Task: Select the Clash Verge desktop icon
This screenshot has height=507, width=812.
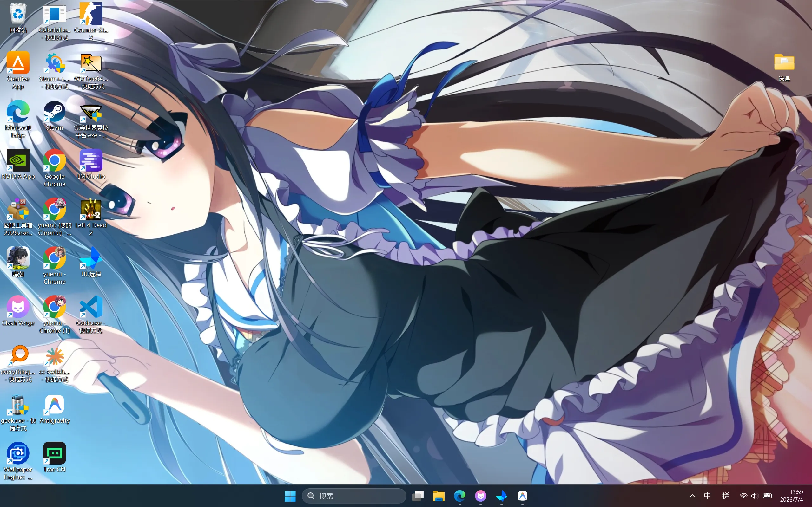Action: coord(18,311)
